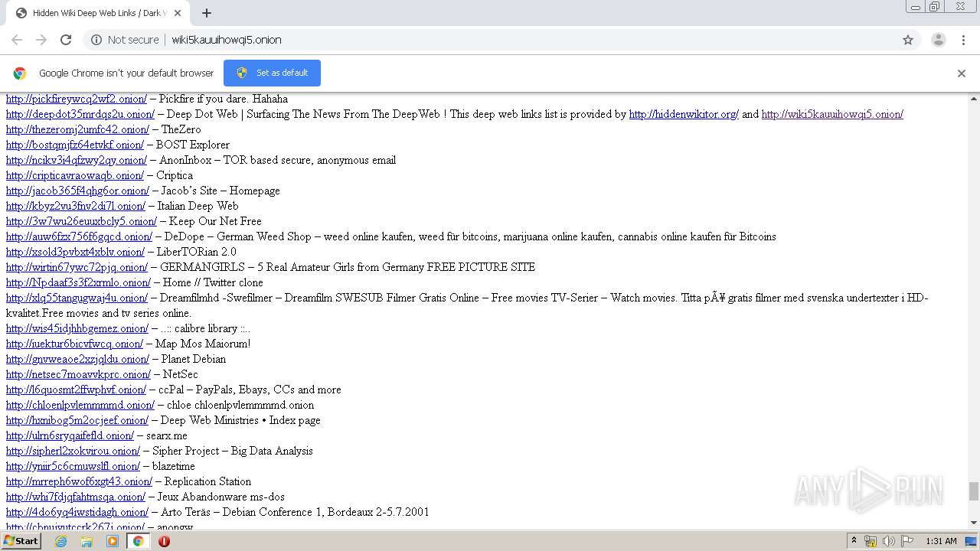980x551 pixels.
Task: Bookmark this page with the star icon
Action: point(908,40)
